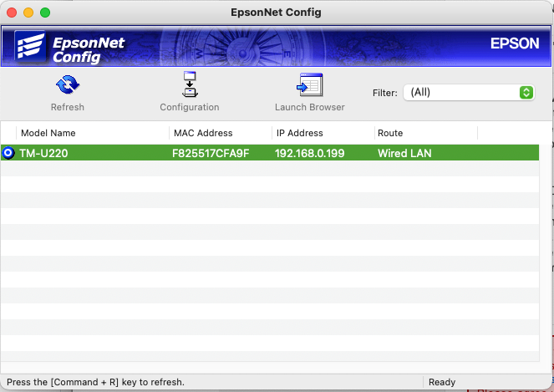Sort by IP Address column header
The height and width of the screenshot is (392, 554).
point(299,133)
